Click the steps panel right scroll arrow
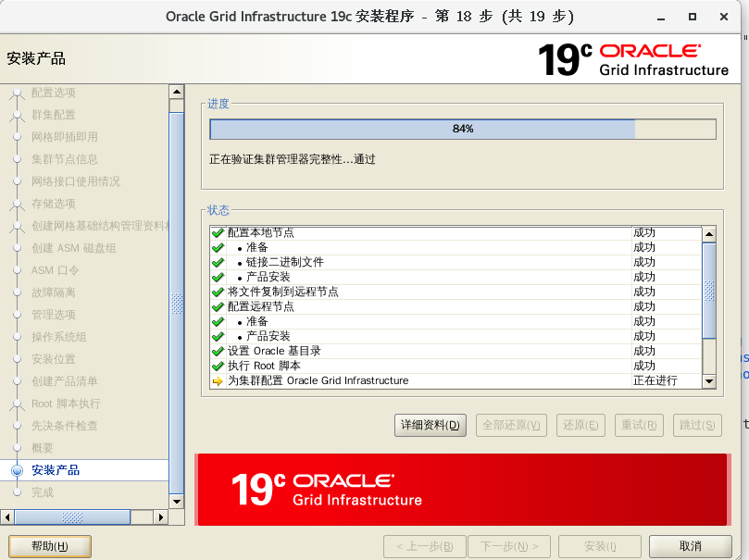The height and width of the screenshot is (560, 749). coord(161,517)
